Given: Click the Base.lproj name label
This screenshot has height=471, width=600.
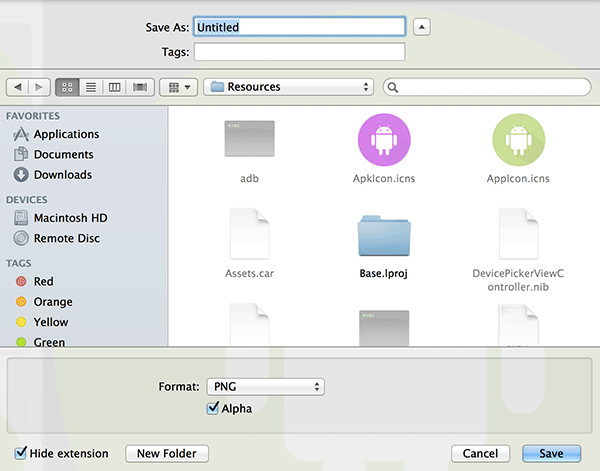Looking at the screenshot, I should [x=383, y=273].
